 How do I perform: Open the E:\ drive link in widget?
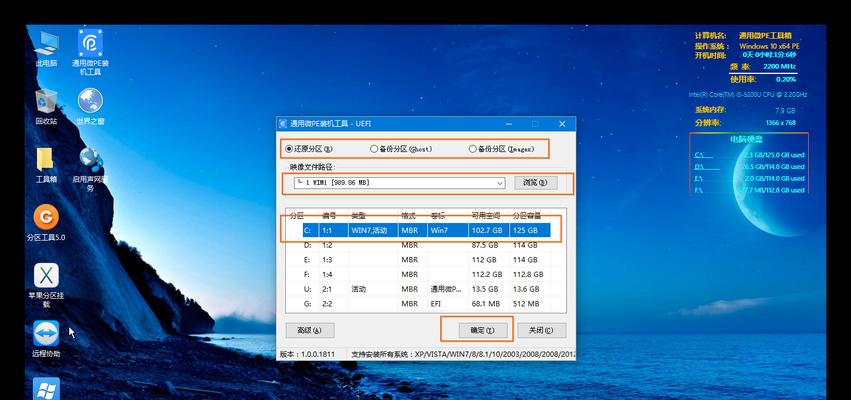pyautogui.click(x=699, y=179)
